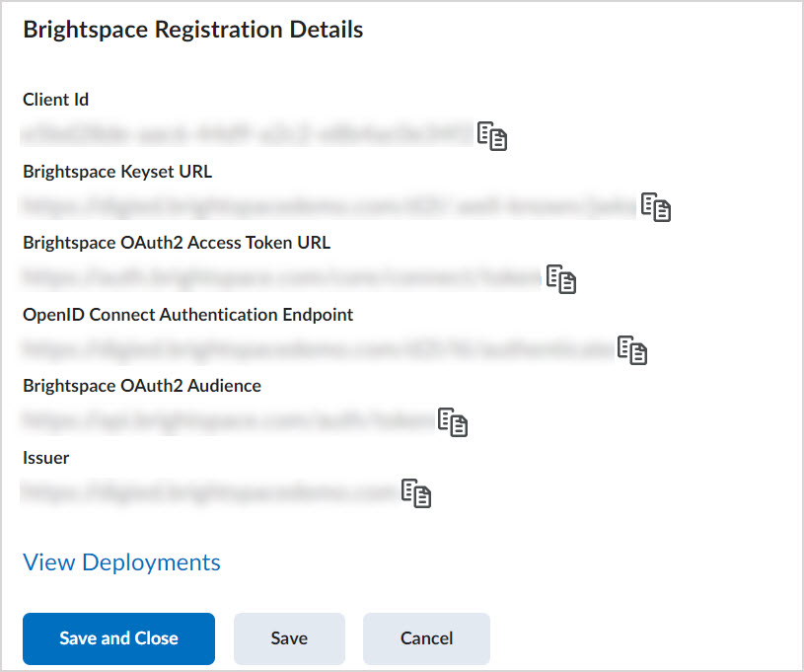
Task: Select the Issuer field text
Action: (207, 490)
